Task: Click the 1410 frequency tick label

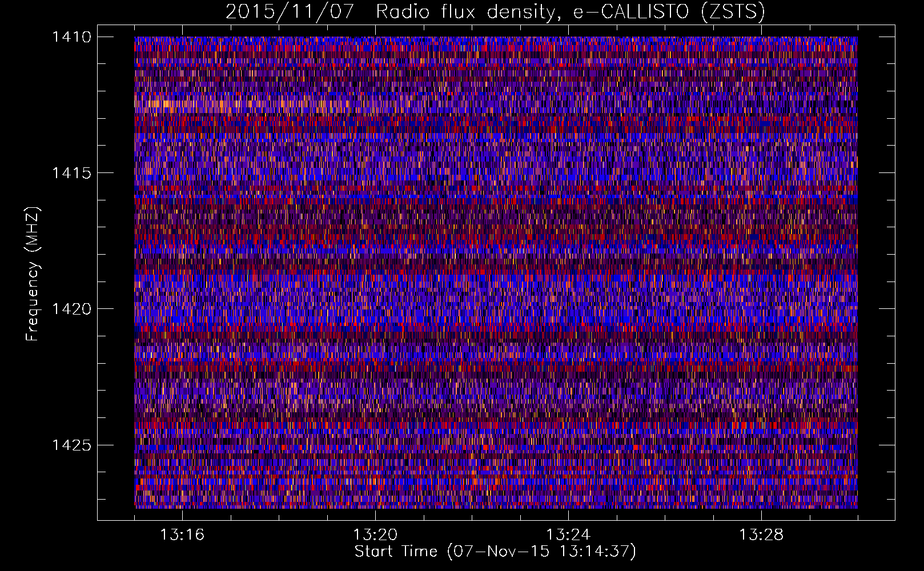Action: [71, 37]
